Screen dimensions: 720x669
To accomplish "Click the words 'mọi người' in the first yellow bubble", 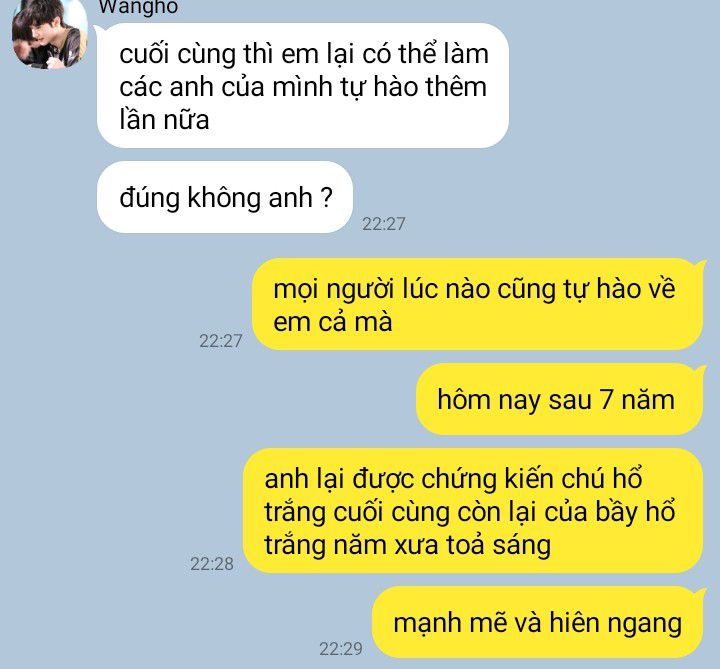I will [334, 290].
